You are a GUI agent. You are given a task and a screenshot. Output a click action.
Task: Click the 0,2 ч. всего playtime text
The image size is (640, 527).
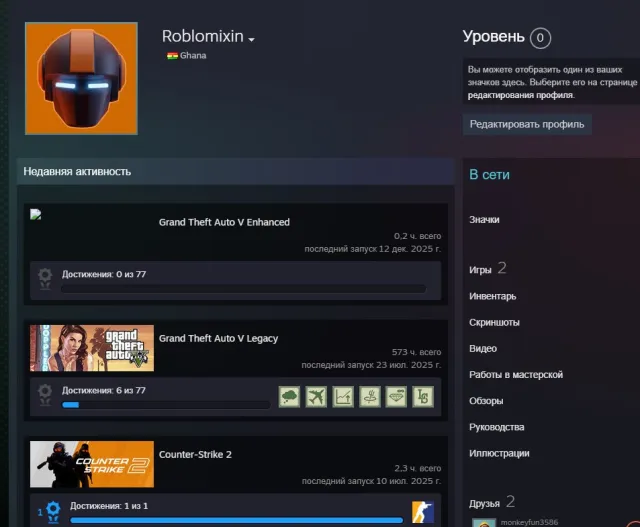click(x=417, y=236)
